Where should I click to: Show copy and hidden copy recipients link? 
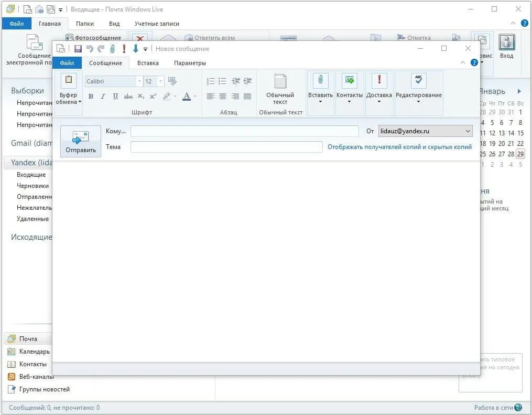pyautogui.click(x=400, y=147)
